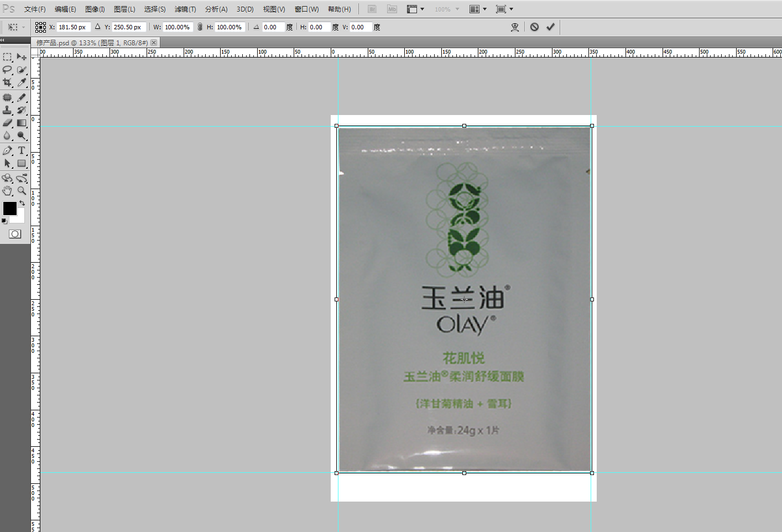Select the Blur tool

click(7, 135)
